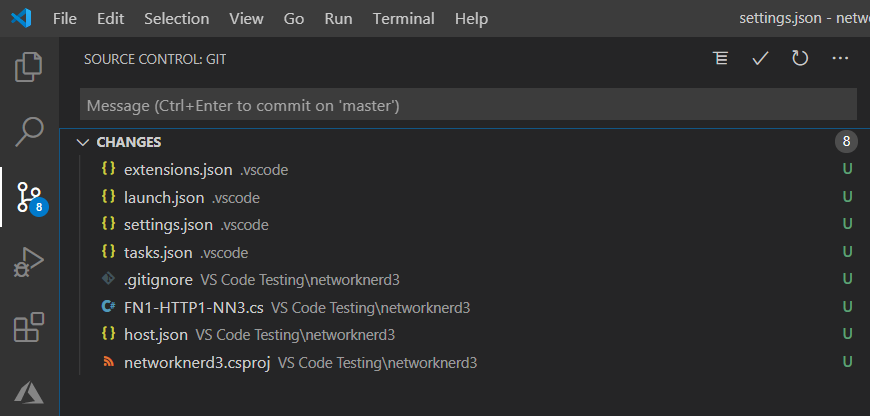Click the folder path next to host.json
Image resolution: width=870 pixels, height=416 pixels.
point(295,335)
